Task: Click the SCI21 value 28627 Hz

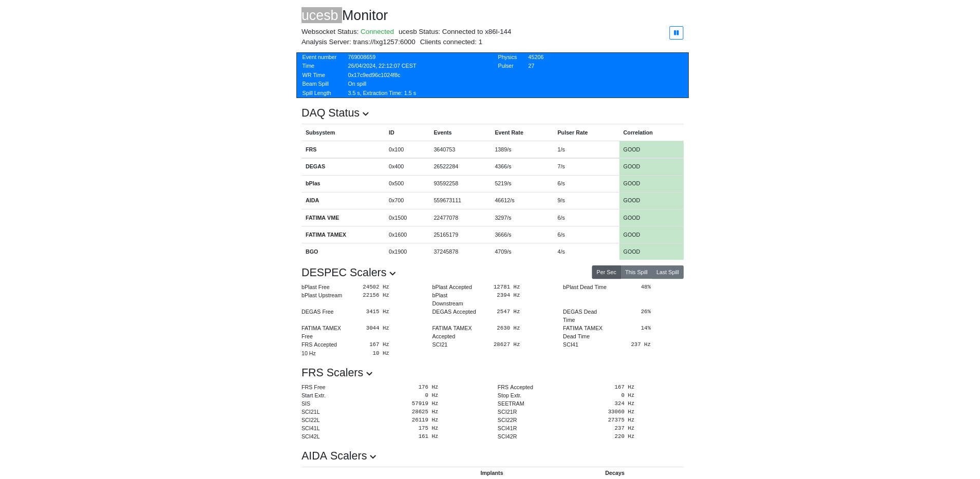Action: pyautogui.click(x=506, y=344)
